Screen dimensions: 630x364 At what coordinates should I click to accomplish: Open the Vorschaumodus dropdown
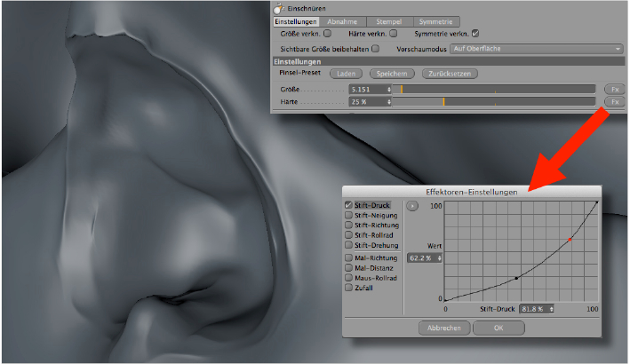pos(536,49)
